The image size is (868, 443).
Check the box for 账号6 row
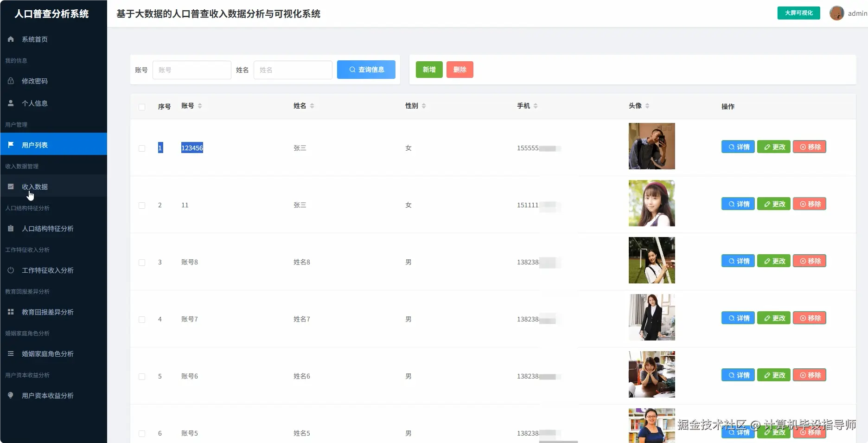coord(142,377)
